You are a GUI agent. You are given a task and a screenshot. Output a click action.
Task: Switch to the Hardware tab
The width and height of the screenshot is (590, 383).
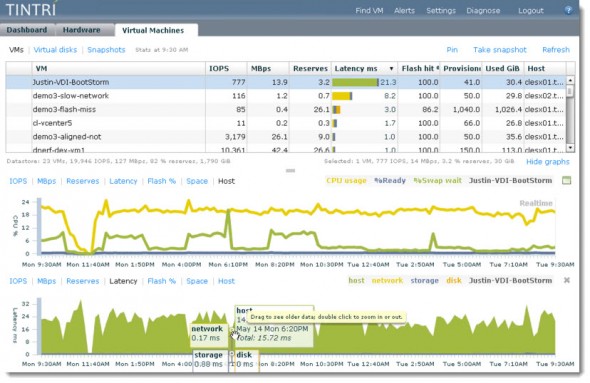(x=82, y=30)
